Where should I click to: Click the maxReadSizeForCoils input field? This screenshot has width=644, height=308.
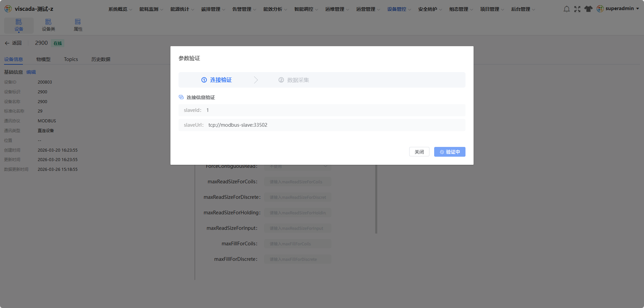click(298, 182)
